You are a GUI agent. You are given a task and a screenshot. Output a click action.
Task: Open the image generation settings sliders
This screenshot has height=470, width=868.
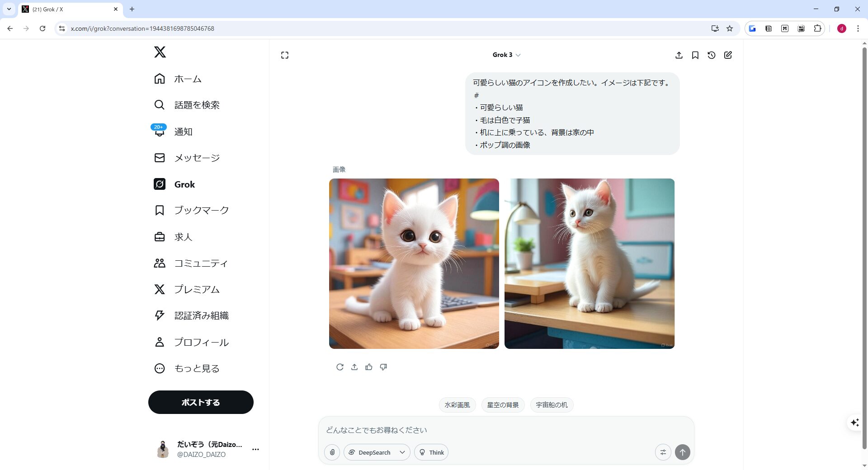pyautogui.click(x=663, y=452)
